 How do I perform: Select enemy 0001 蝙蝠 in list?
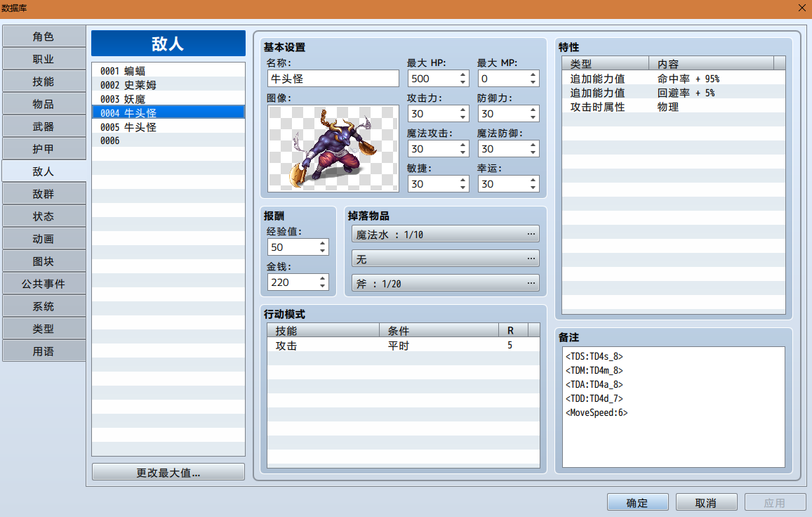point(168,70)
